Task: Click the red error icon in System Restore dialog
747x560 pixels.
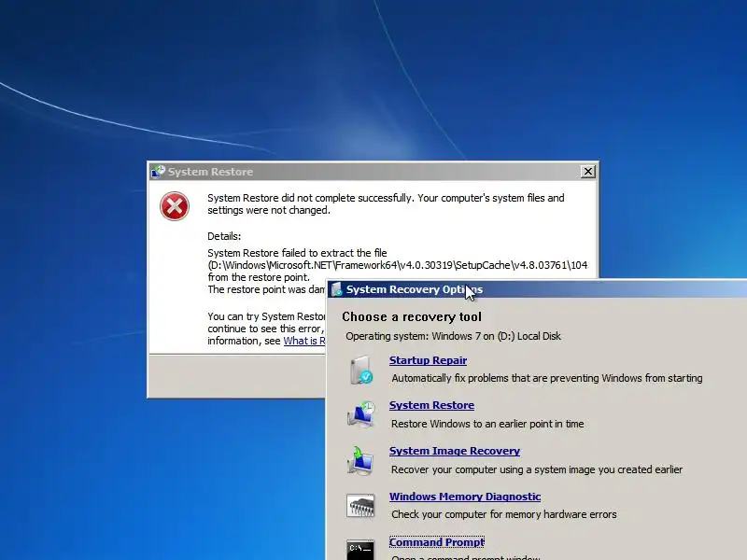Action: click(x=175, y=206)
